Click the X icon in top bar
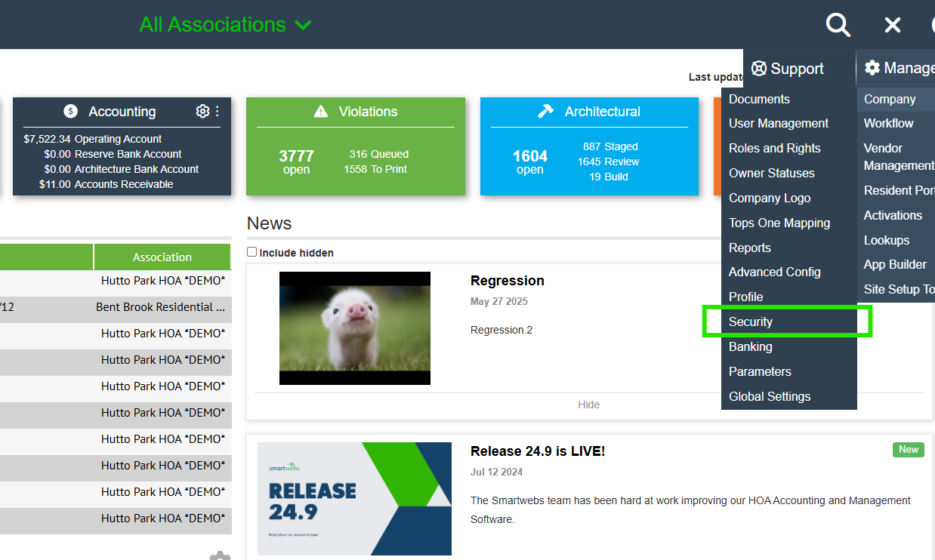This screenshot has height=560, width=935. click(892, 25)
